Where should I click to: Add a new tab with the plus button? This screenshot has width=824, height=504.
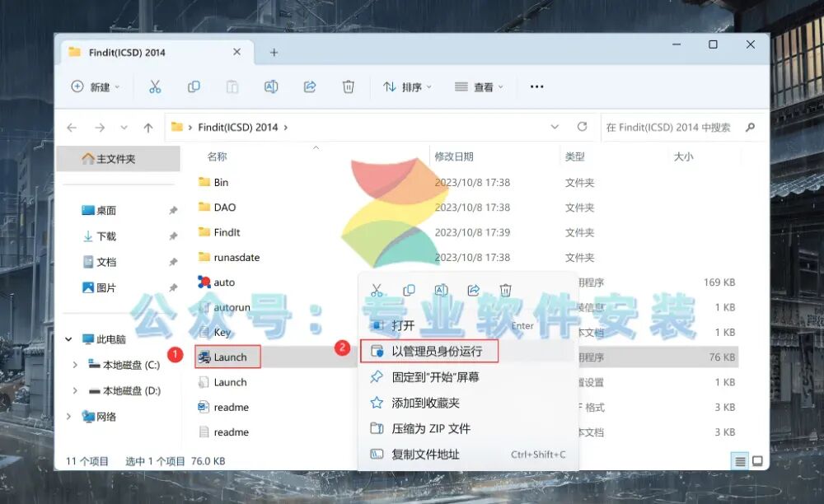tap(274, 53)
